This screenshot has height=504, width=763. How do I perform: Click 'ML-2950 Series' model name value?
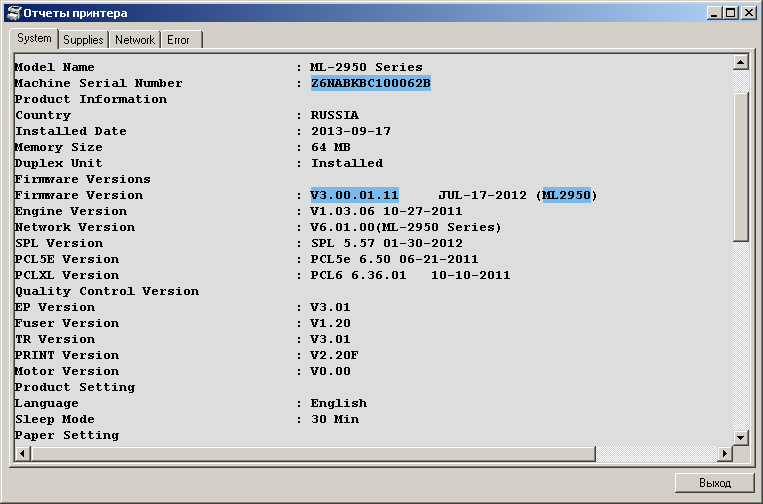click(366, 67)
